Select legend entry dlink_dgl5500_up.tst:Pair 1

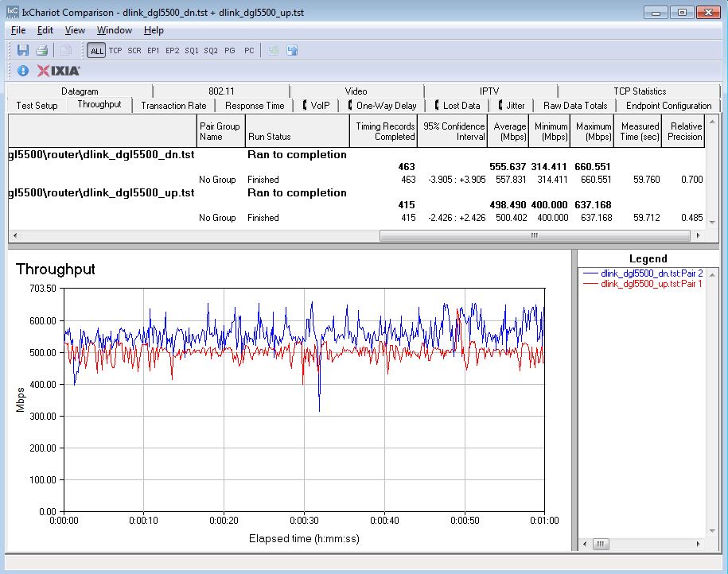(643, 284)
